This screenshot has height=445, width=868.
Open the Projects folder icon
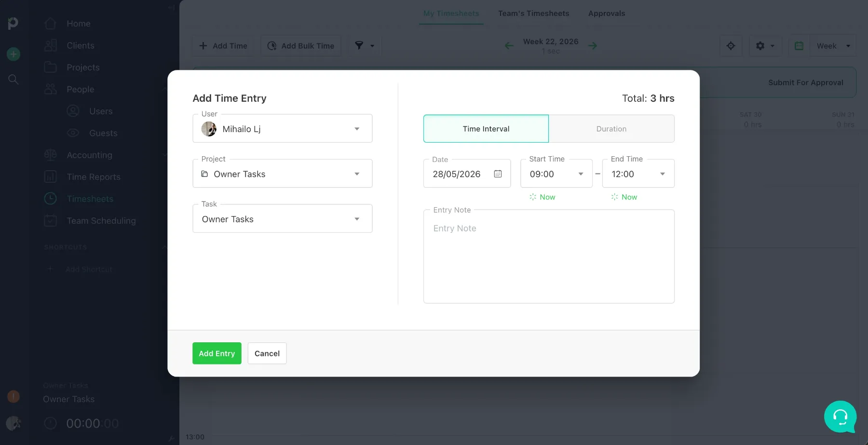[x=51, y=67]
